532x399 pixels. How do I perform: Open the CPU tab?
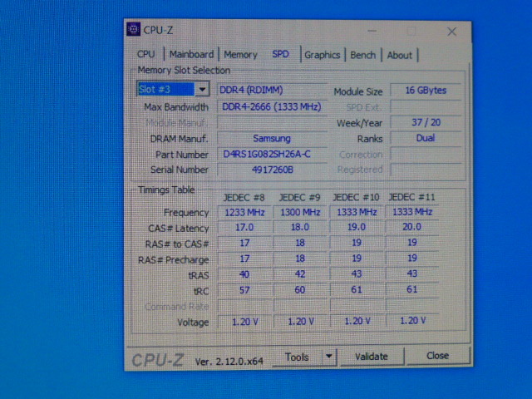146,54
